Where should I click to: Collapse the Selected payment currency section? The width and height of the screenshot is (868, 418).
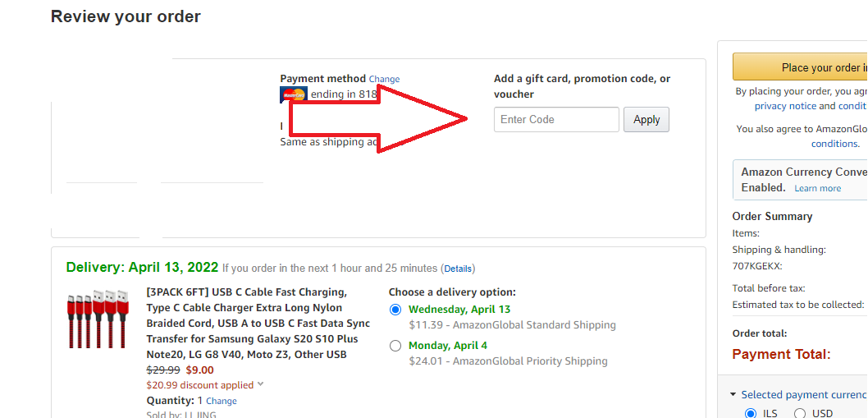coord(733,395)
